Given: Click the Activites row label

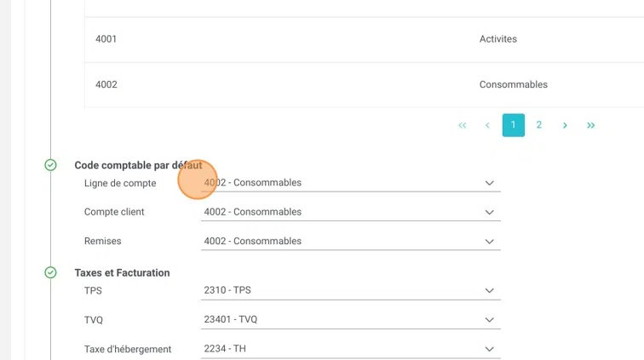Looking at the screenshot, I should pyautogui.click(x=498, y=39).
